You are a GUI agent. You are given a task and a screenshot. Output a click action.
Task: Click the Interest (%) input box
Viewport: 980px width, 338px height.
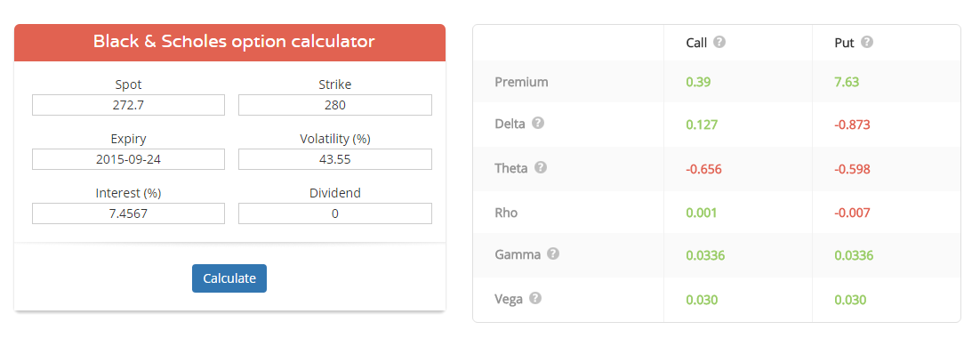pos(128,213)
